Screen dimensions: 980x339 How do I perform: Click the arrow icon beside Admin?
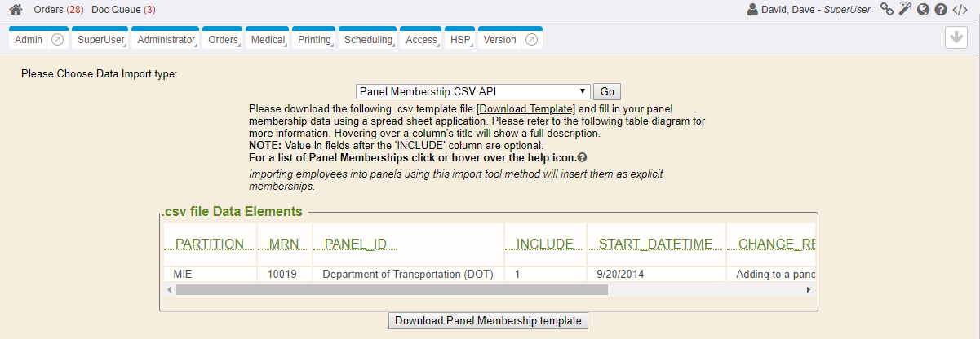pos(57,39)
